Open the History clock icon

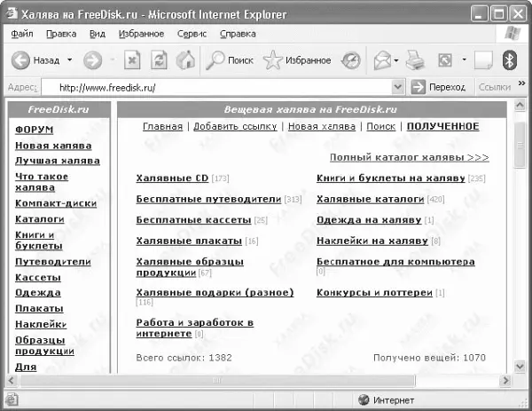[351, 60]
